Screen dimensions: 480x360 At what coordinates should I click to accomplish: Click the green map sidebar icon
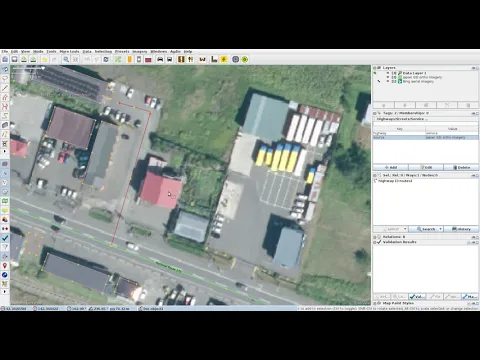click(5, 201)
